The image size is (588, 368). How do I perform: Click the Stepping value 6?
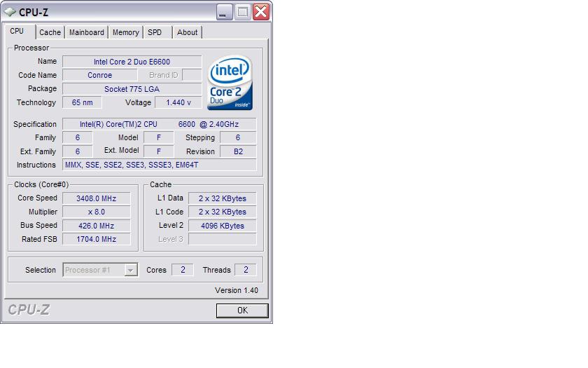point(238,138)
